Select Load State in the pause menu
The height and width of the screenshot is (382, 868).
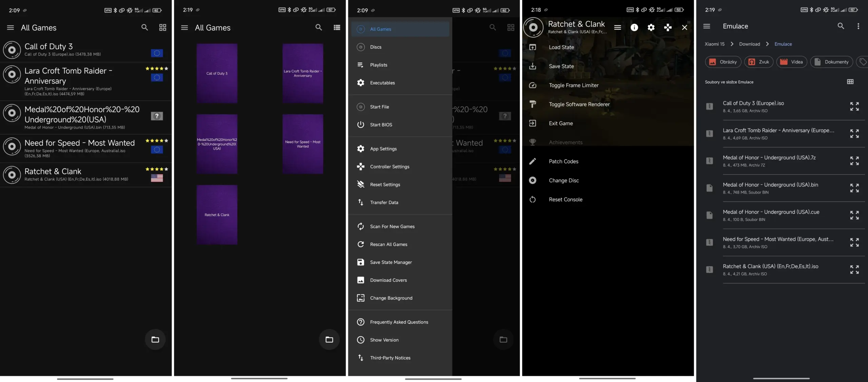(608, 47)
